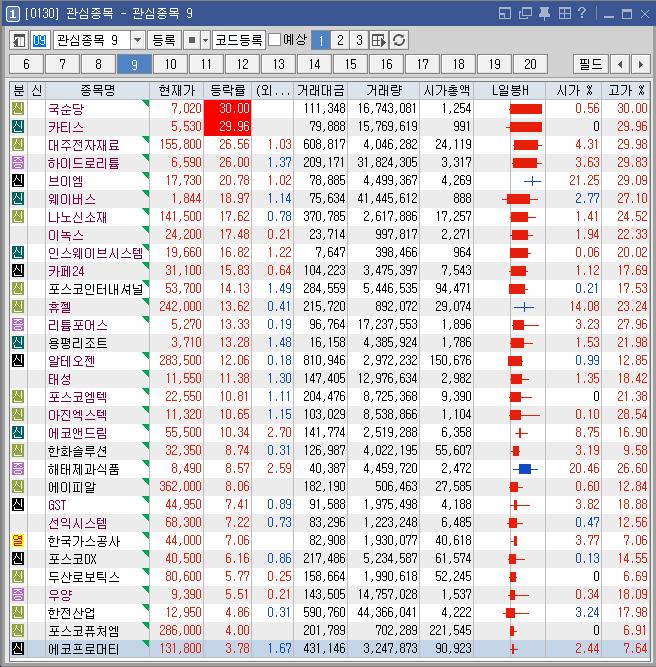Click the 종목명 column header
The width and height of the screenshot is (656, 667).
coord(97,90)
